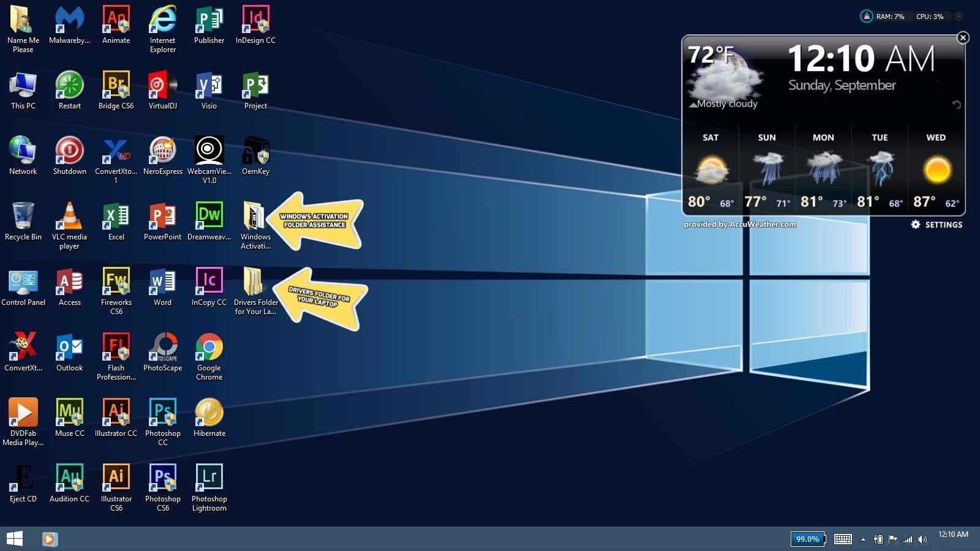The height and width of the screenshot is (551, 980).
Task: Select the InCopy CC icon
Action: [209, 287]
